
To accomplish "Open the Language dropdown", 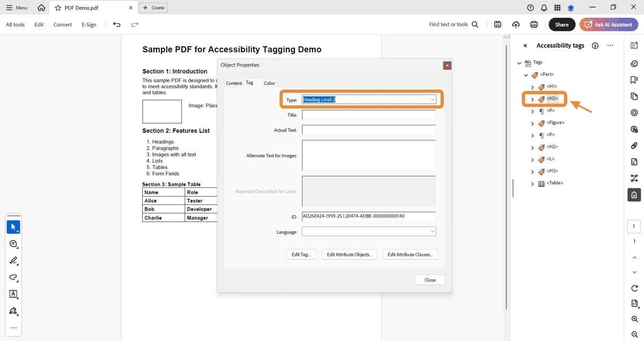I will (433, 232).
